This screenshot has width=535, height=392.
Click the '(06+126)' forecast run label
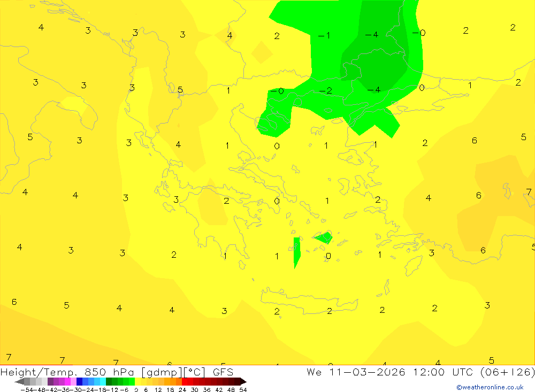[508, 372]
